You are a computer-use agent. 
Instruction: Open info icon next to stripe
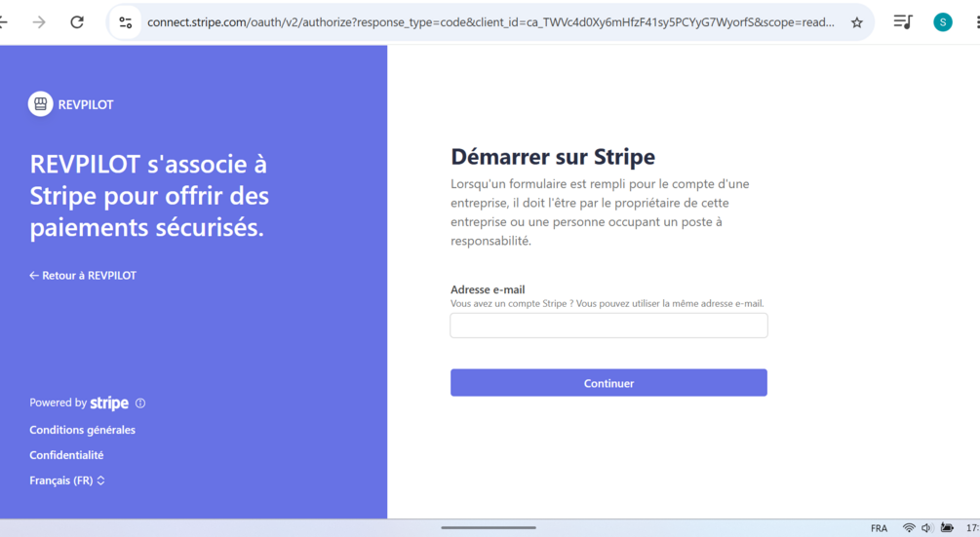pos(140,403)
